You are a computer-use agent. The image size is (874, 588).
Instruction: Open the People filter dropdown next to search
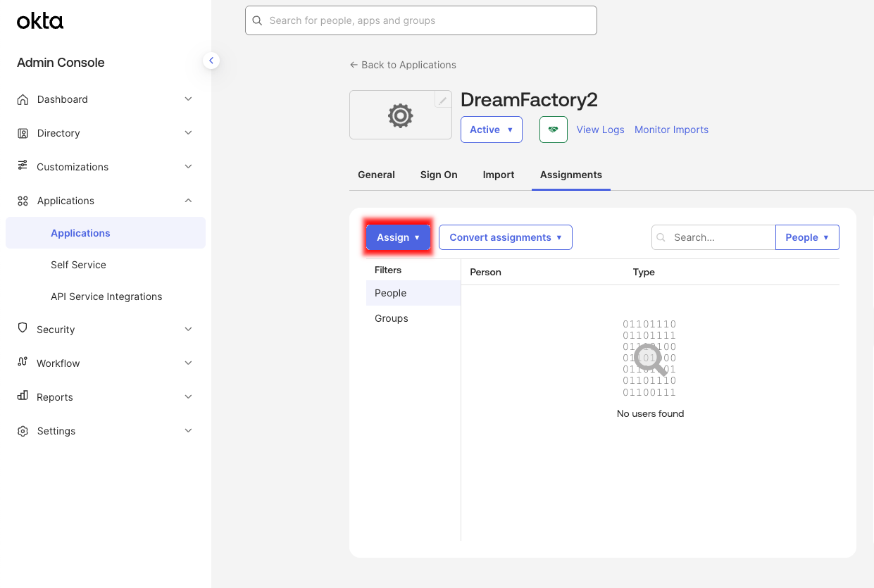pos(807,237)
